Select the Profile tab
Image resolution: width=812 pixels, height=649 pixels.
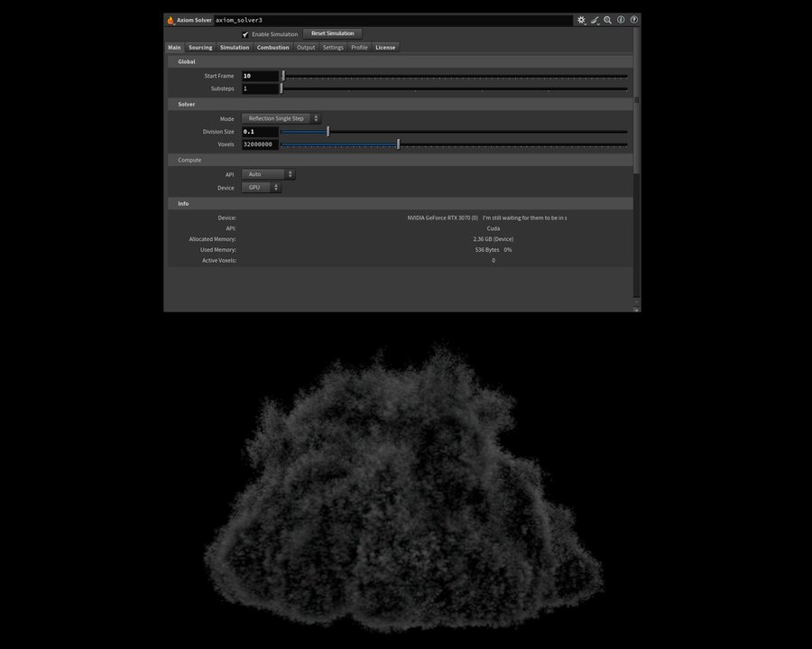[x=359, y=47]
